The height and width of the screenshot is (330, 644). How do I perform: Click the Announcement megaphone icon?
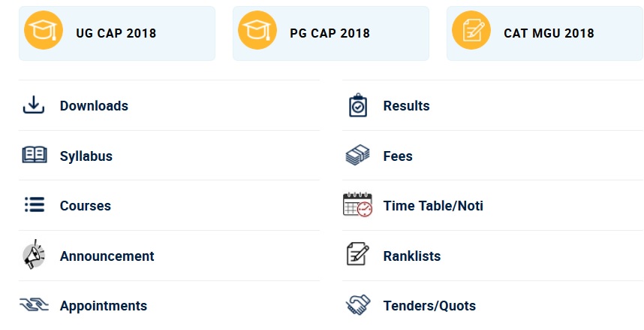pyautogui.click(x=34, y=255)
